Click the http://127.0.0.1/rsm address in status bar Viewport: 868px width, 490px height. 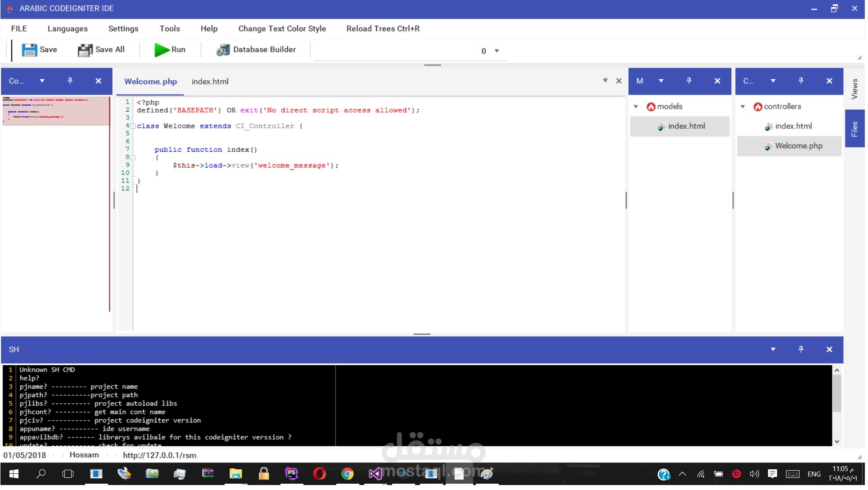[x=159, y=455]
